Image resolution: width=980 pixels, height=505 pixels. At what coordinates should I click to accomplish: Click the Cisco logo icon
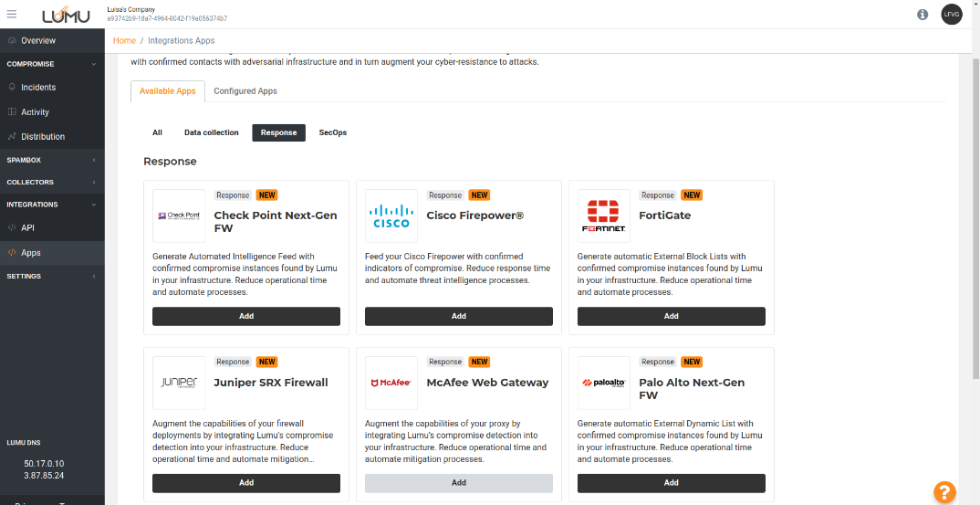391,216
